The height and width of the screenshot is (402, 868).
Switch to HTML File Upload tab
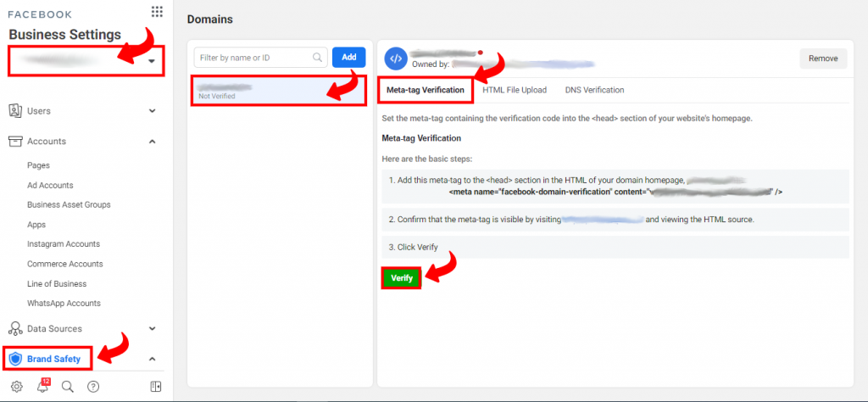(x=515, y=90)
